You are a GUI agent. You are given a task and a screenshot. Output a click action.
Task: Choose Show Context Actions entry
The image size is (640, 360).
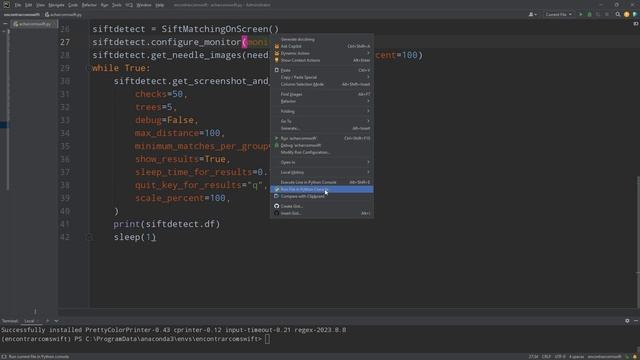[x=322, y=60]
